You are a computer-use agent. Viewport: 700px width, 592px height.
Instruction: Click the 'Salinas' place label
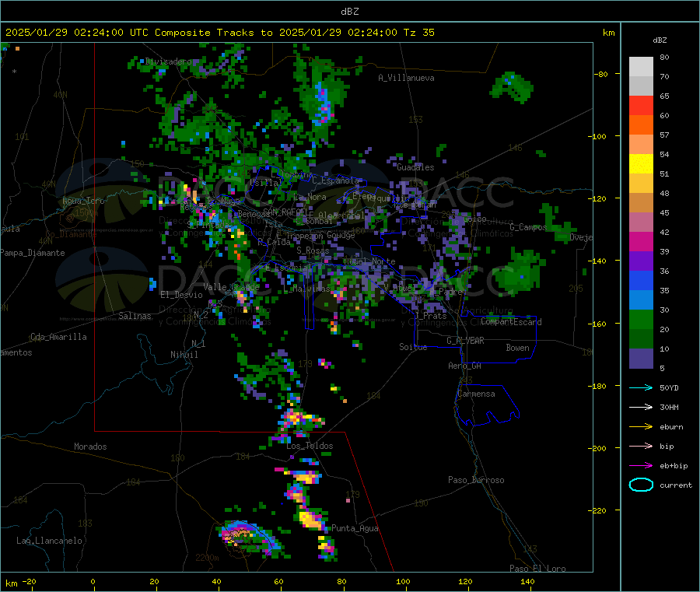point(135,316)
